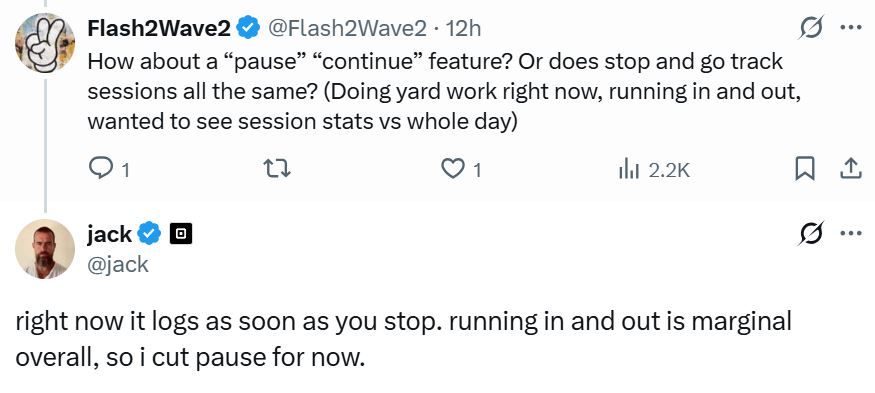Open the @Flash2Wave2 handle link
This screenshot has width=875, height=393.
pyautogui.click(x=347, y=27)
